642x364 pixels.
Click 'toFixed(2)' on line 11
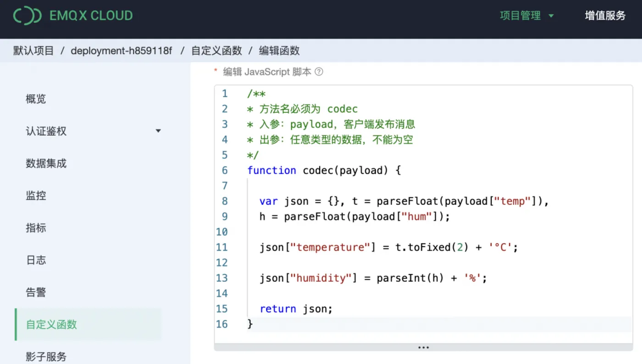438,248
